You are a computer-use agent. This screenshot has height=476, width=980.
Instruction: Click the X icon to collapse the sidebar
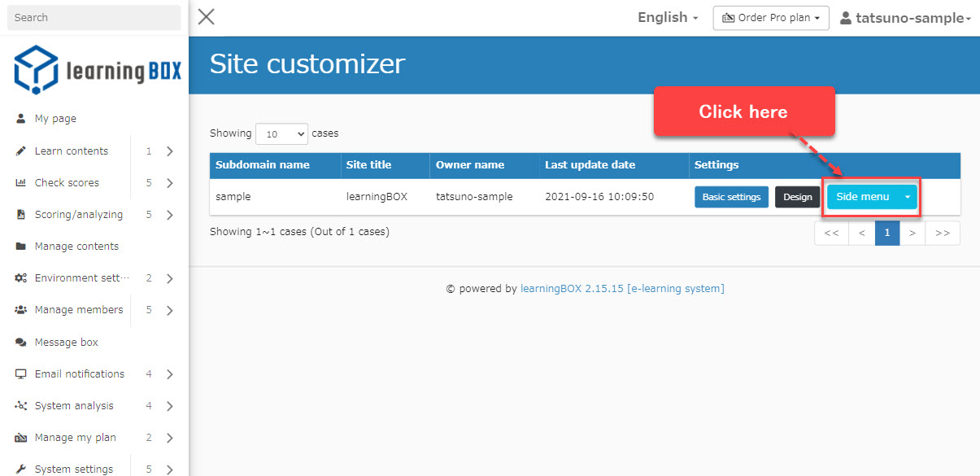207,17
